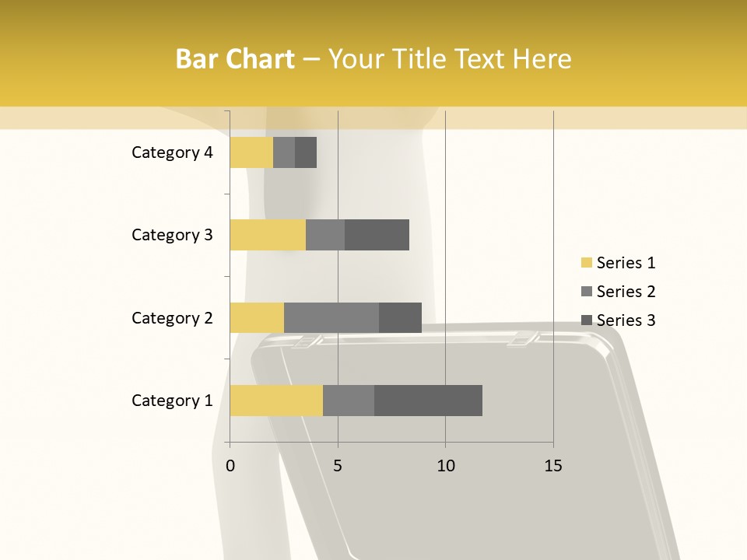Select the Series 1 yellow legend swatch
The image size is (747, 560).
[x=586, y=263]
